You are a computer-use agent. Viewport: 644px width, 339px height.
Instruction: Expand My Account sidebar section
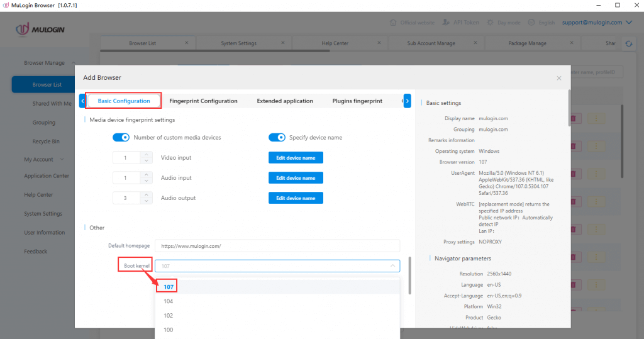pyautogui.click(x=44, y=159)
